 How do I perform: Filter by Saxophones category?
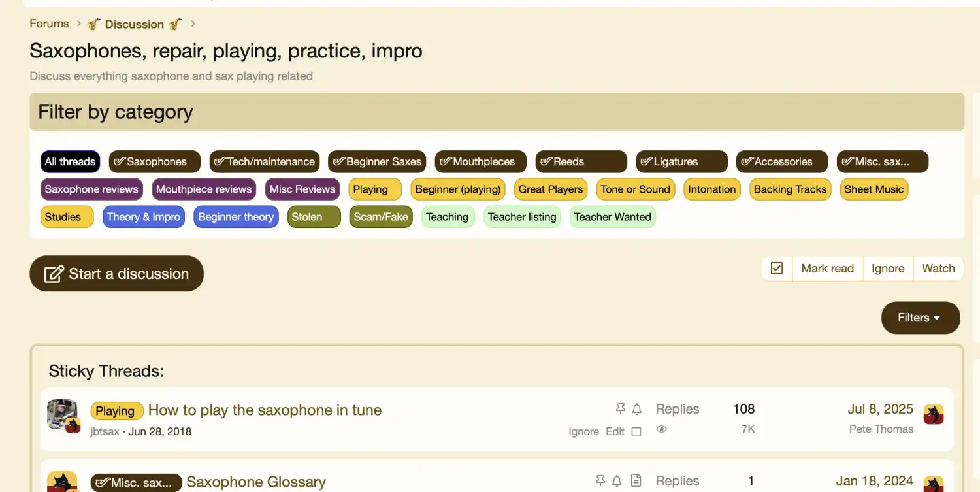(154, 161)
